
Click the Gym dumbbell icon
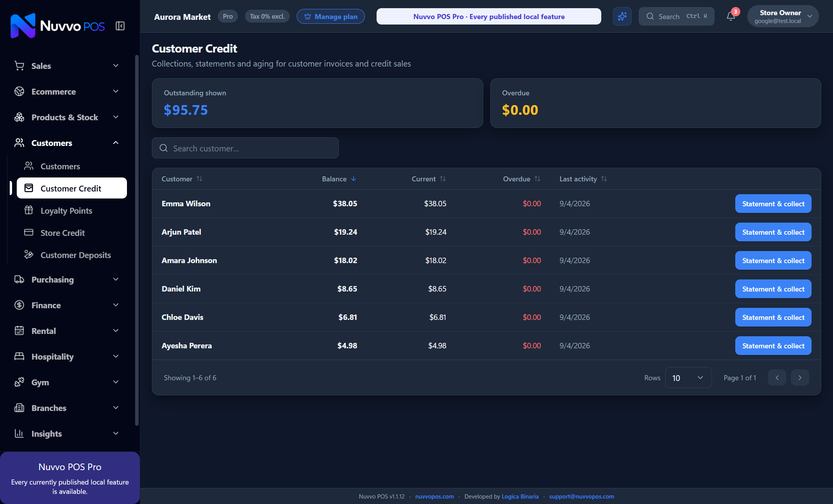coord(19,382)
